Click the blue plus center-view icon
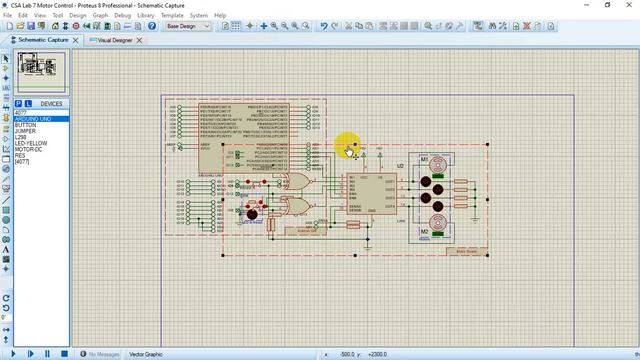Image resolution: width=640 pixels, height=360 pixels. (264, 26)
